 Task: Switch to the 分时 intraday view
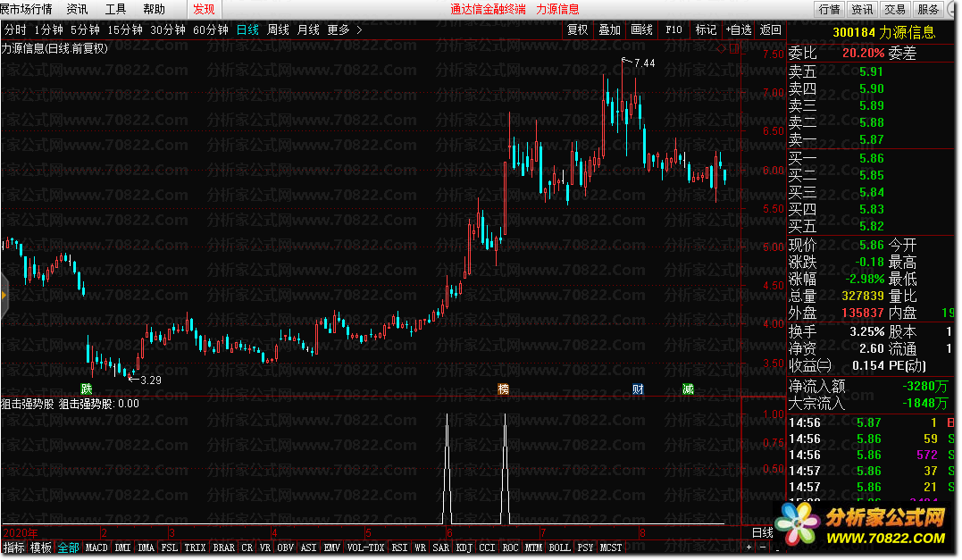pos(15,29)
